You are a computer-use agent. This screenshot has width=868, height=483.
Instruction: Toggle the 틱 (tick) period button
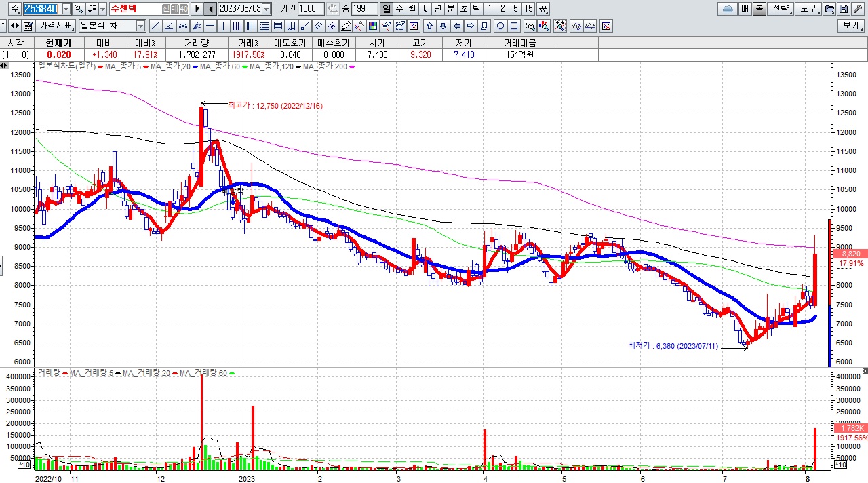[x=477, y=9]
